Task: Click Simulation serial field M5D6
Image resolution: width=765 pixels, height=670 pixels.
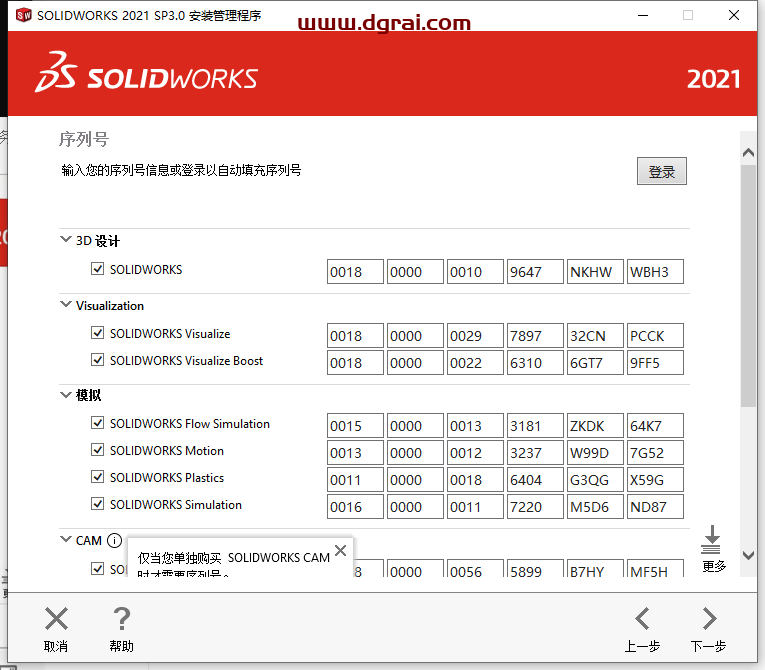Action: (x=595, y=507)
